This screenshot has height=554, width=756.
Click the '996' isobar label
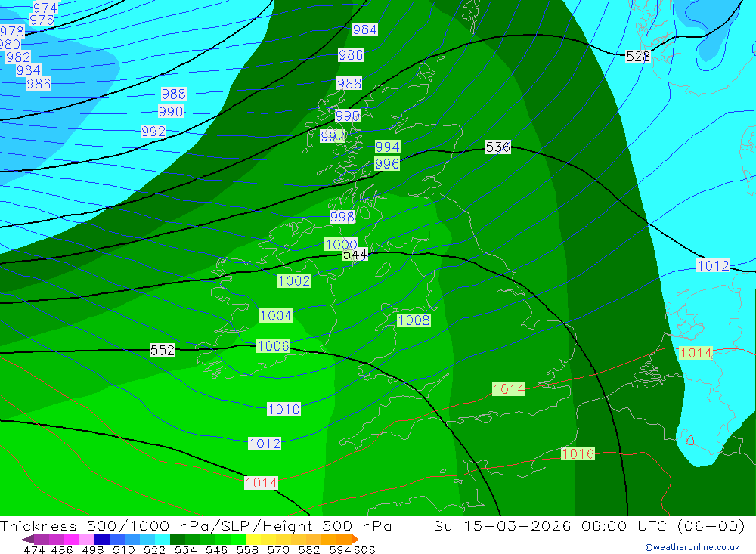coord(387,164)
